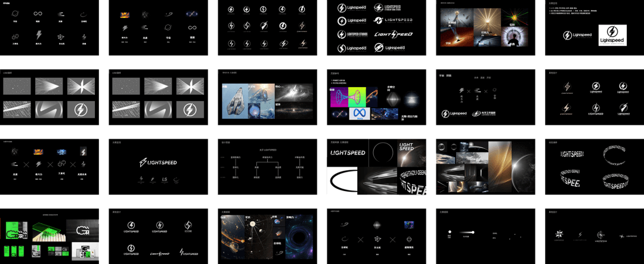
Task: Open the slide with white dot and comet streak
Action: [485, 236]
